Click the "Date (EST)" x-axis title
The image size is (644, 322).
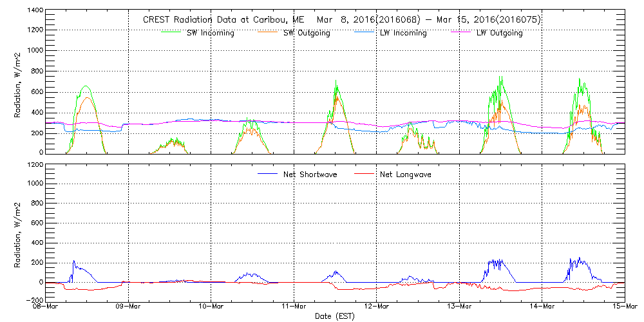(336, 316)
